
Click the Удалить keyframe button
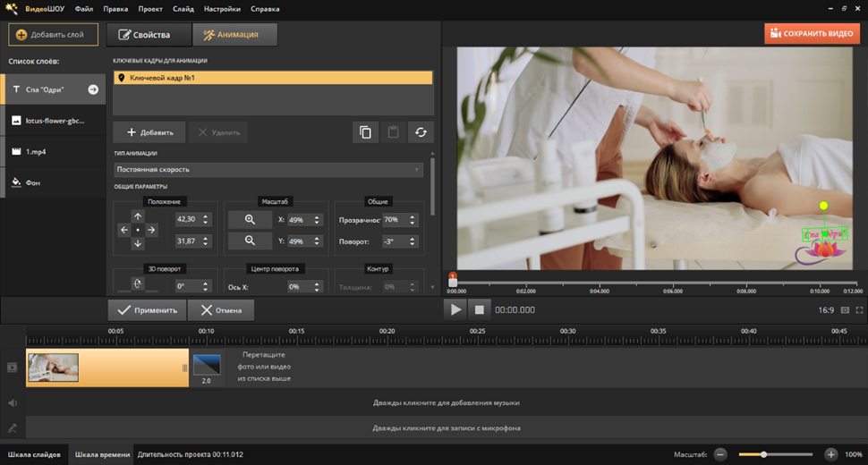click(218, 132)
